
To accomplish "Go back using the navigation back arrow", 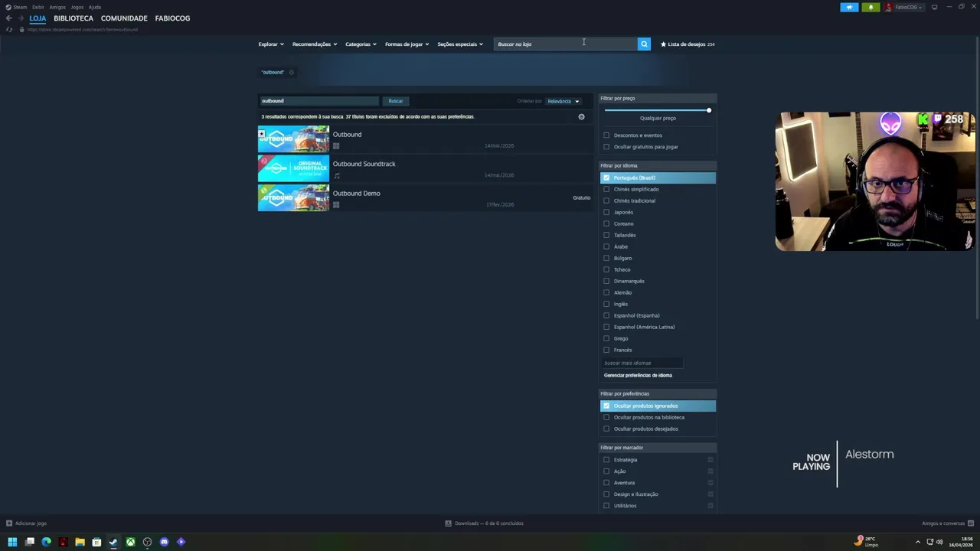I will [8, 18].
